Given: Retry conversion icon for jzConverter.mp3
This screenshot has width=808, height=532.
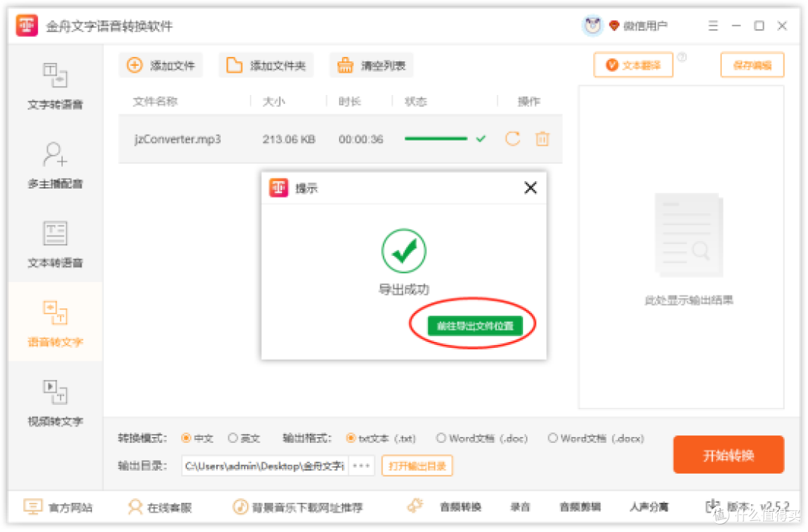Looking at the screenshot, I should [x=512, y=138].
